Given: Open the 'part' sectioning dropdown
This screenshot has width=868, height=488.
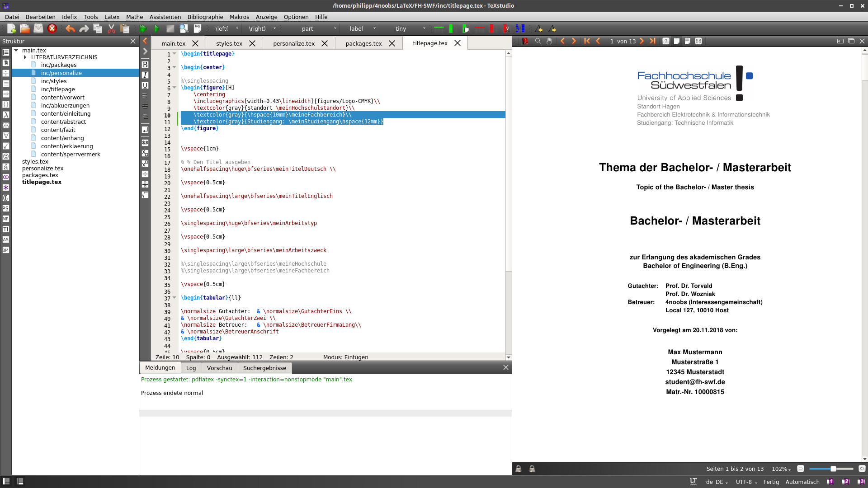Looking at the screenshot, I should click(335, 28).
